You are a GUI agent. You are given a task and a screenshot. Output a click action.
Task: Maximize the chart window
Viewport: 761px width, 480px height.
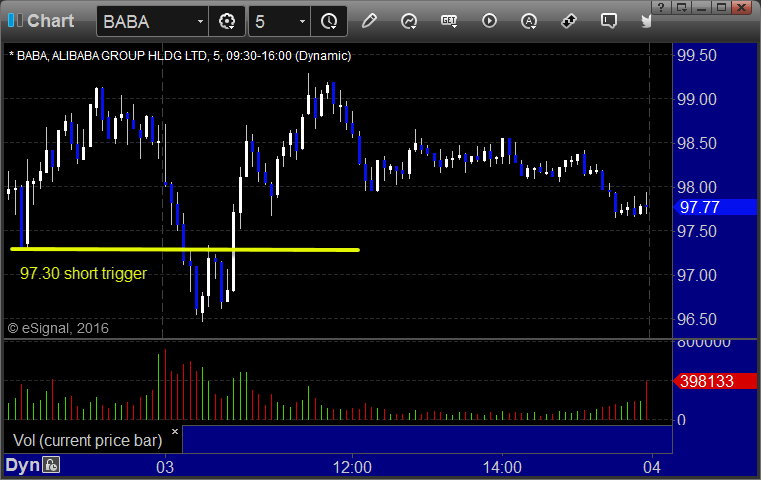(721, 7)
